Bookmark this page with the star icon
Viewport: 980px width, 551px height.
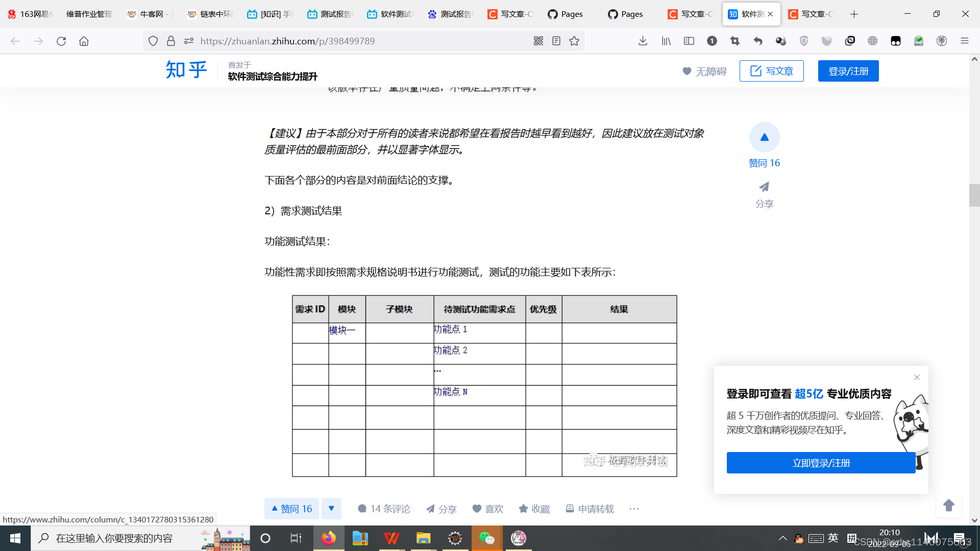click(574, 41)
